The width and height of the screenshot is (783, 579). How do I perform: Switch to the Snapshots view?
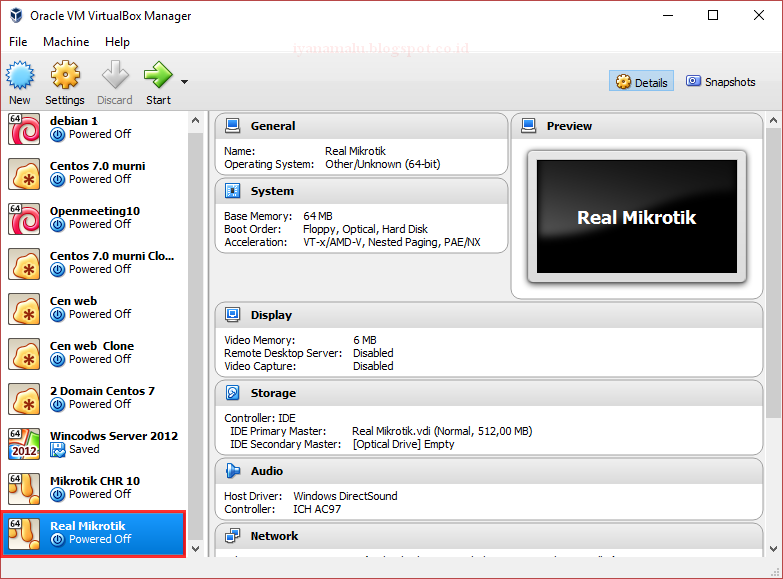(x=721, y=81)
